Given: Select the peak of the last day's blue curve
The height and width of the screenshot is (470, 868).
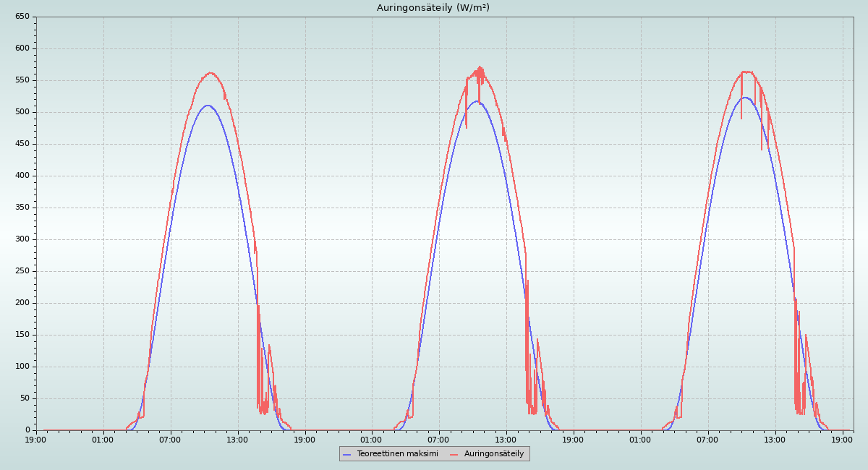Looking at the screenshot, I should tap(745, 98).
